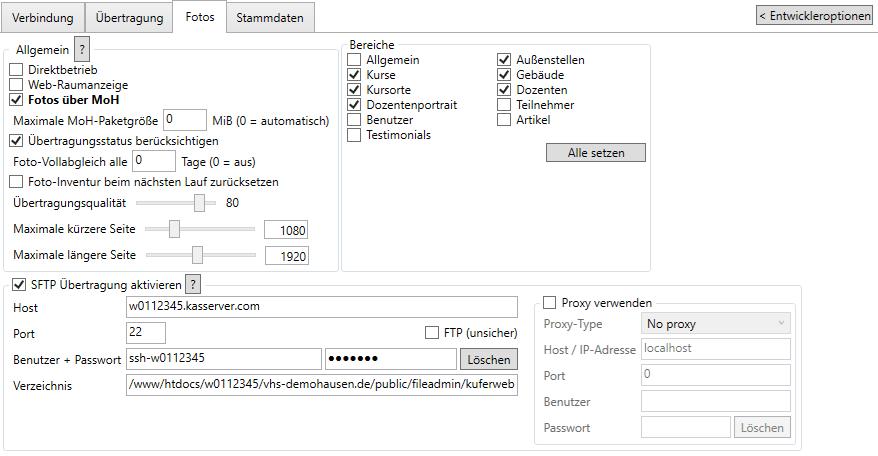
Task: Click the SFTP Host input field
Action: (x=322, y=307)
